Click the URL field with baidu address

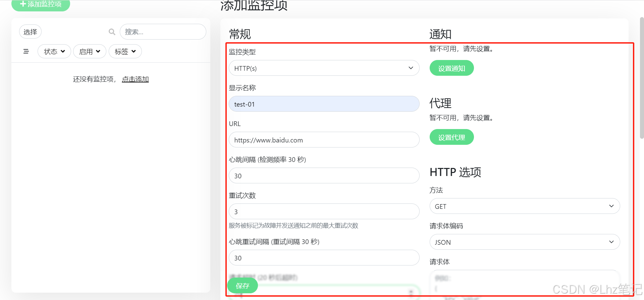coord(324,140)
